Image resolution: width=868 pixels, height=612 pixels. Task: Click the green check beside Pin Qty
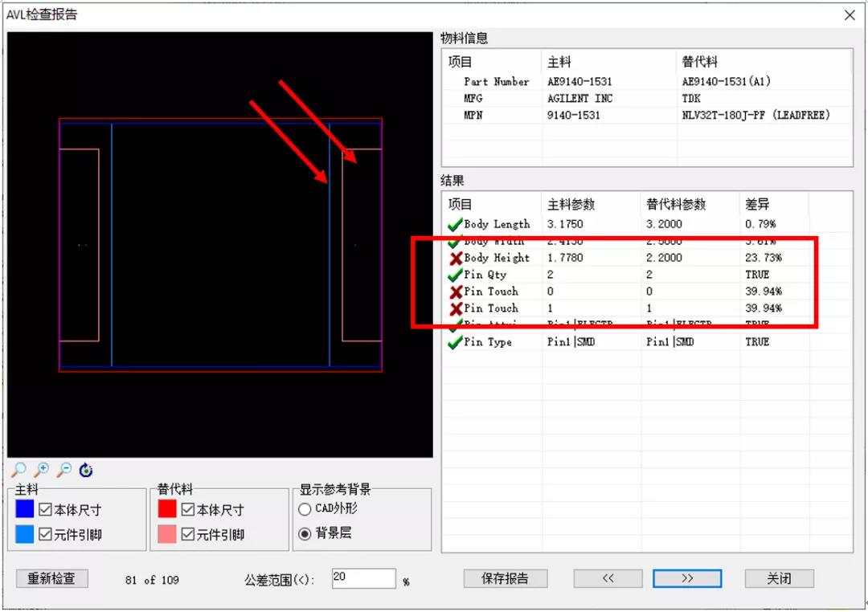455,275
